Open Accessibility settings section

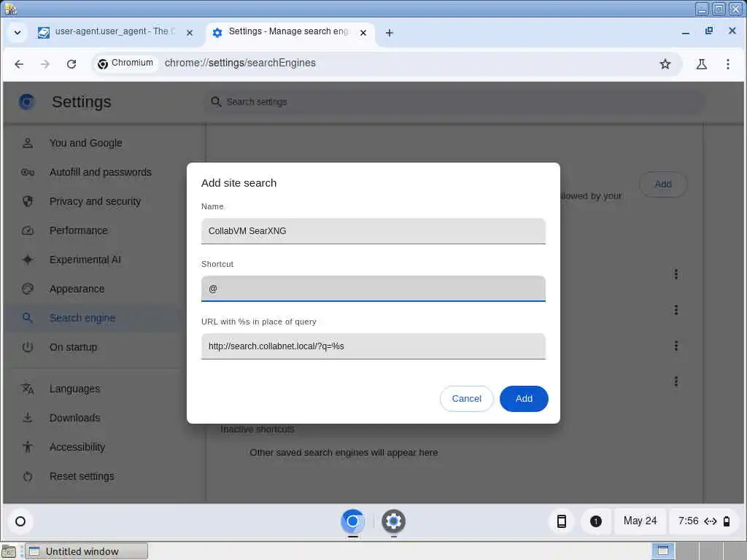click(77, 447)
